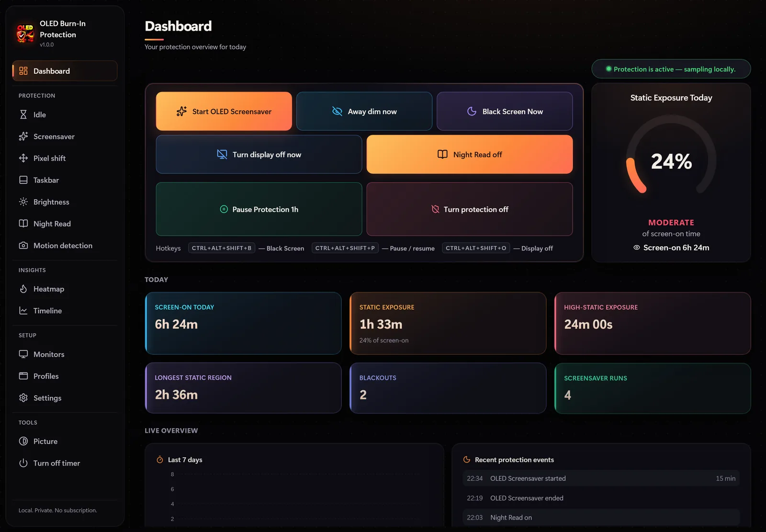Click the OLED Burn-In Protection app logo
The image size is (766, 532).
(x=25, y=34)
